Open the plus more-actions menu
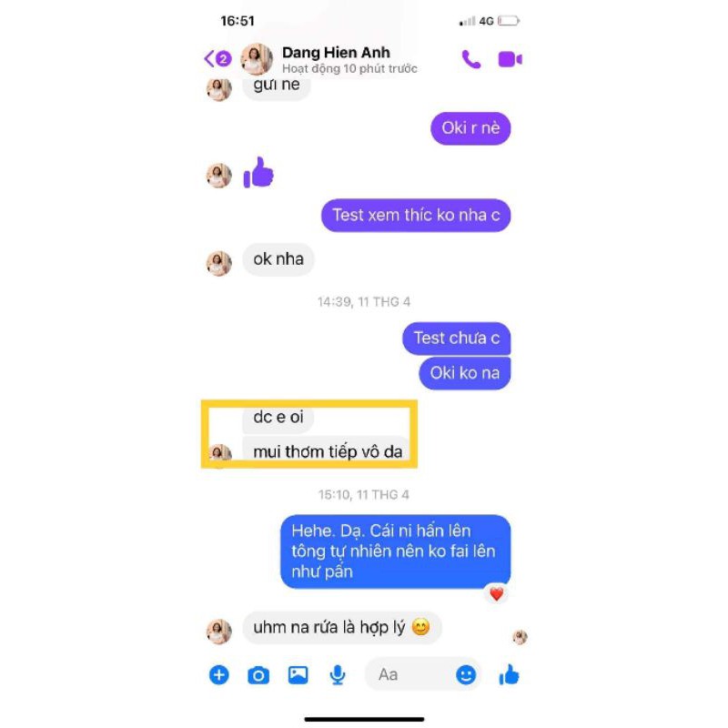The height and width of the screenshot is (728, 728). click(x=219, y=674)
